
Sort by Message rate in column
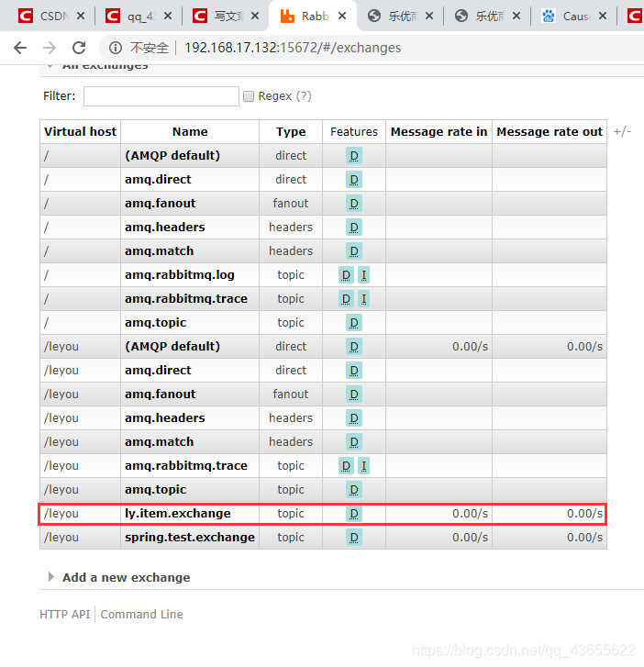[x=439, y=132]
